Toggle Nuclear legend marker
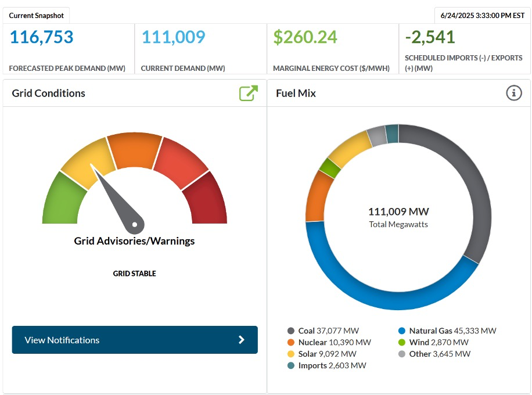The height and width of the screenshot is (395, 532). point(290,343)
